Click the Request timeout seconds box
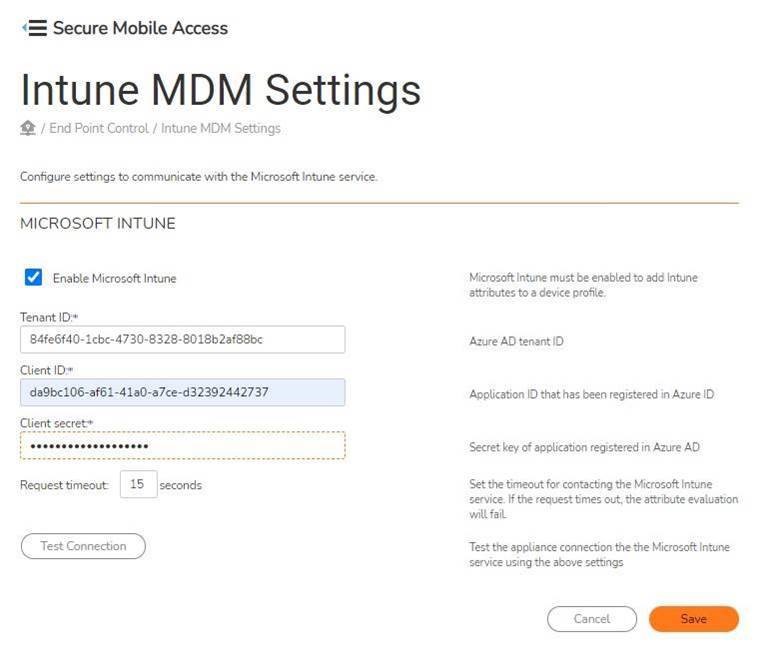Image resolution: width=757 pixels, height=657 pixels. click(x=138, y=485)
